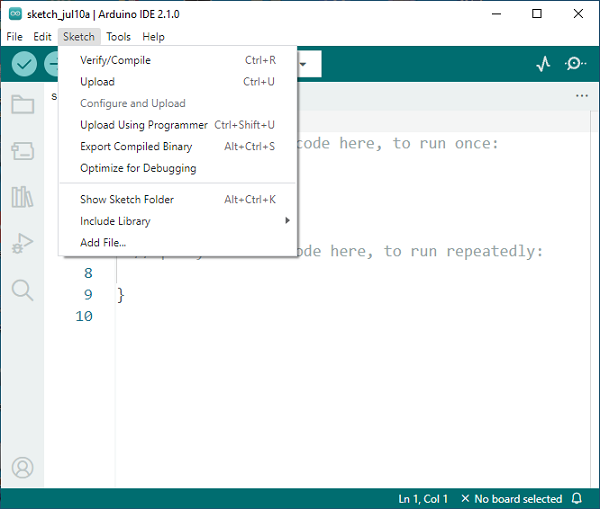Click the 'to run repeatedly:' comment text
Image resolution: width=600 pixels, height=509 pixels.
coord(463,251)
